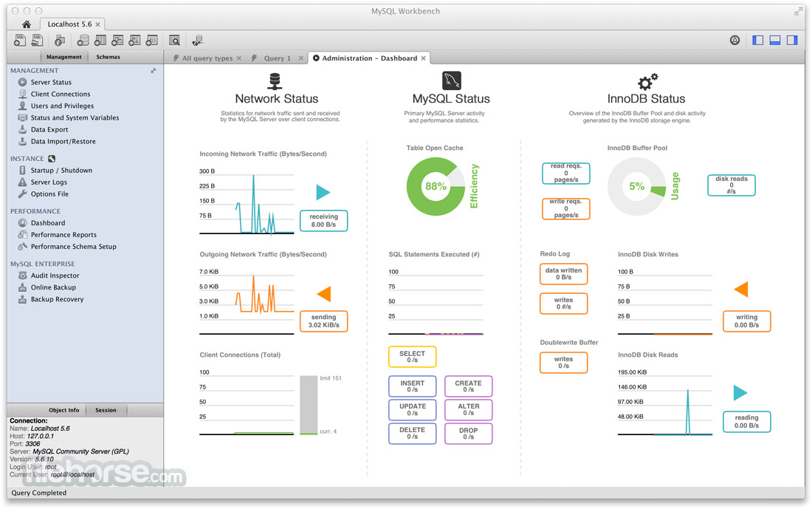Click the CREATE statements counter box
812x509 pixels.
click(468, 386)
